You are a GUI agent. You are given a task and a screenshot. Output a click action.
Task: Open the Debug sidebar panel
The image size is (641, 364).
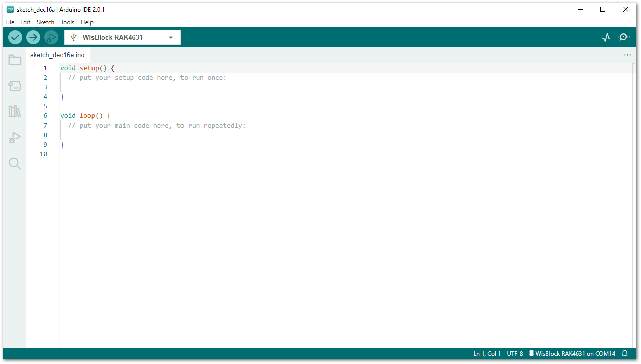tap(15, 138)
